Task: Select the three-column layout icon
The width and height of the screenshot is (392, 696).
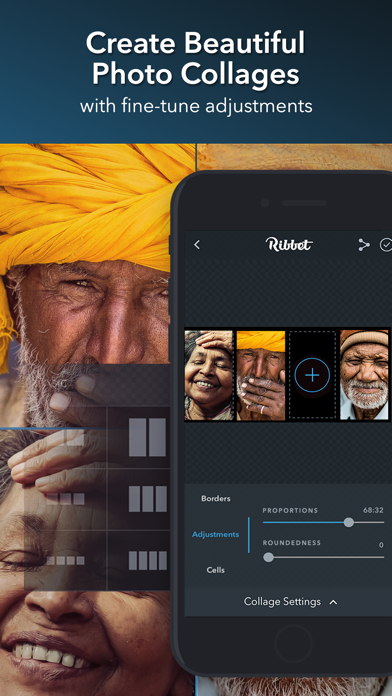Action: point(147,498)
